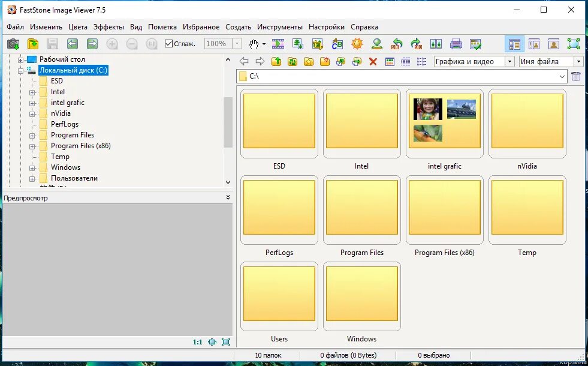Start slideshow with the filmstrip icon
588x366 pixels.
click(x=278, y=44)
